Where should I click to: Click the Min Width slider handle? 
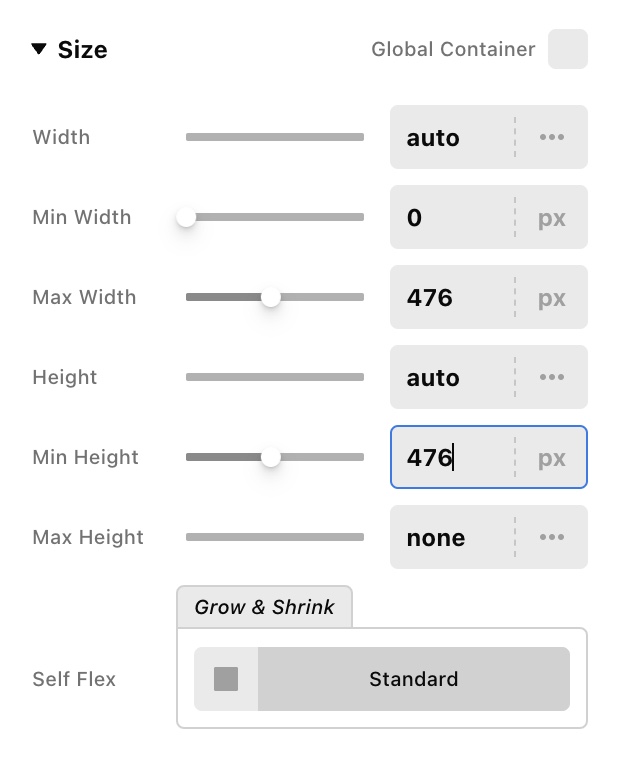pyautogui.click(x=186, y=217)
